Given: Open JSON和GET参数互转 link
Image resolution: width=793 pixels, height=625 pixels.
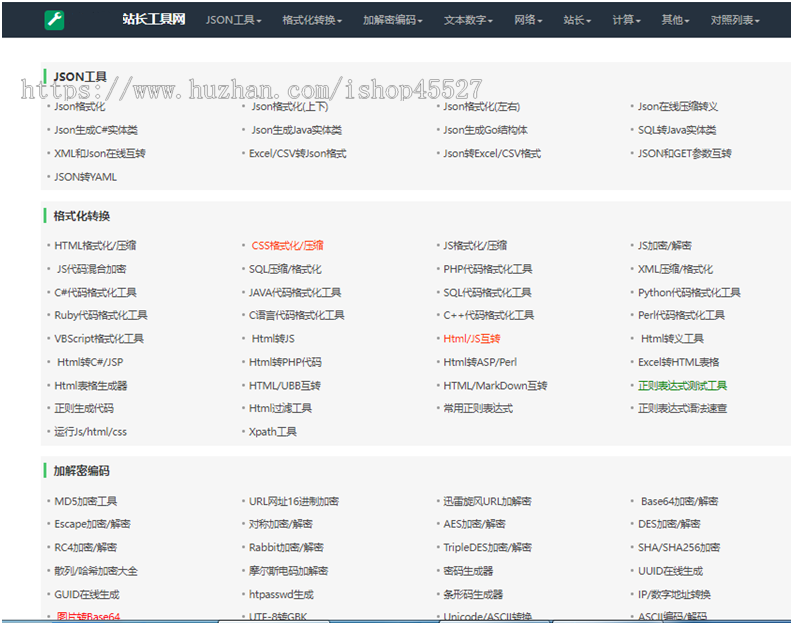Looking at the screenshot, I should click(x=684, y=153).
